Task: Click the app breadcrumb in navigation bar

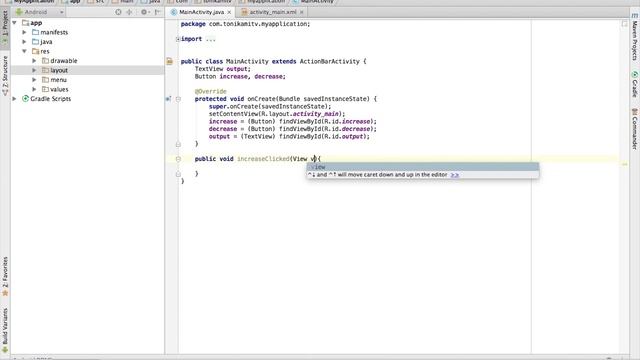Action: (71, 2)
